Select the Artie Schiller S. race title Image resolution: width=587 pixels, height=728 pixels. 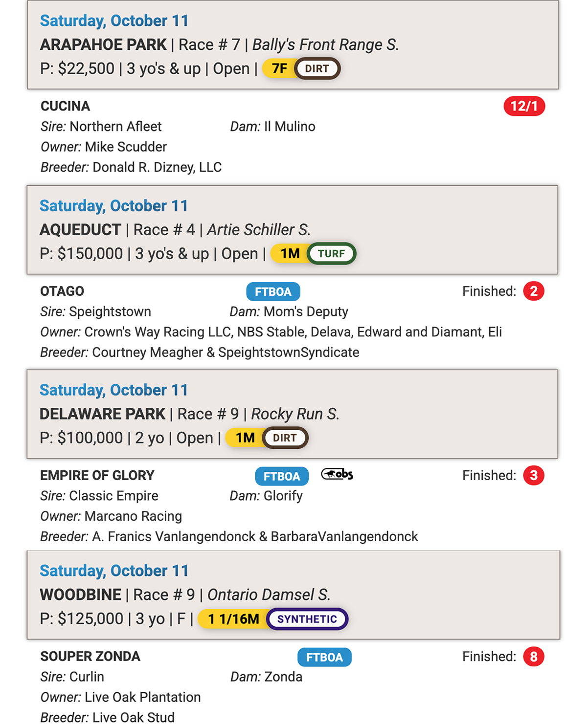click(x=259, y=230)
